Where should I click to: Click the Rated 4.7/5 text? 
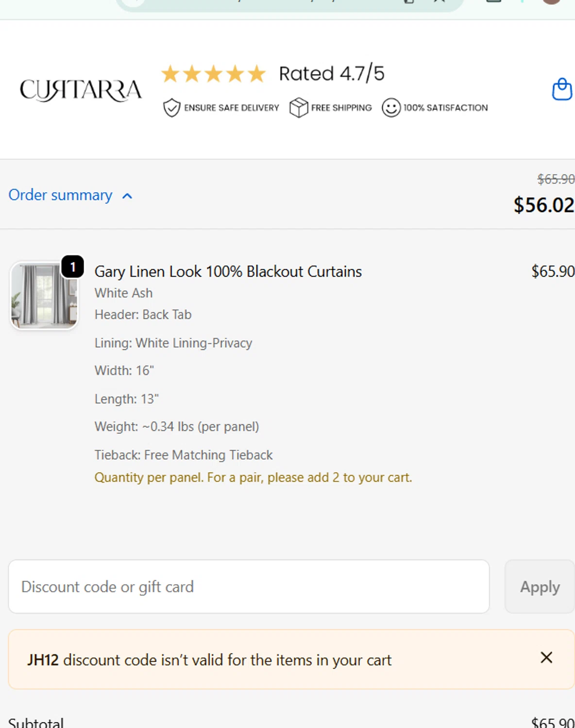[332, 74]
